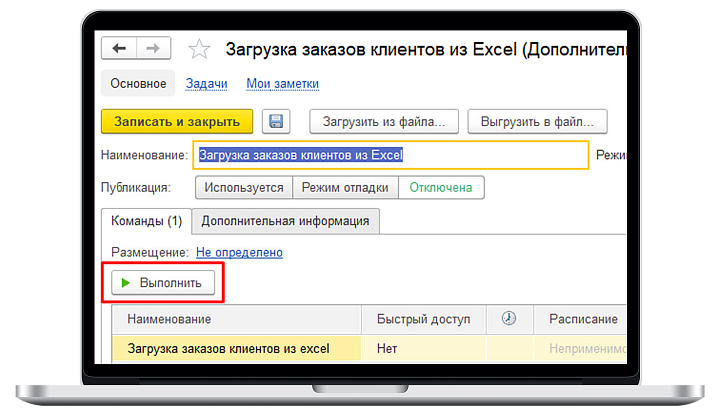This screenshot has height=414, width=719.
Task: Click the back navigation arrow
Action: pyautogui.click(x=120, y=48)
